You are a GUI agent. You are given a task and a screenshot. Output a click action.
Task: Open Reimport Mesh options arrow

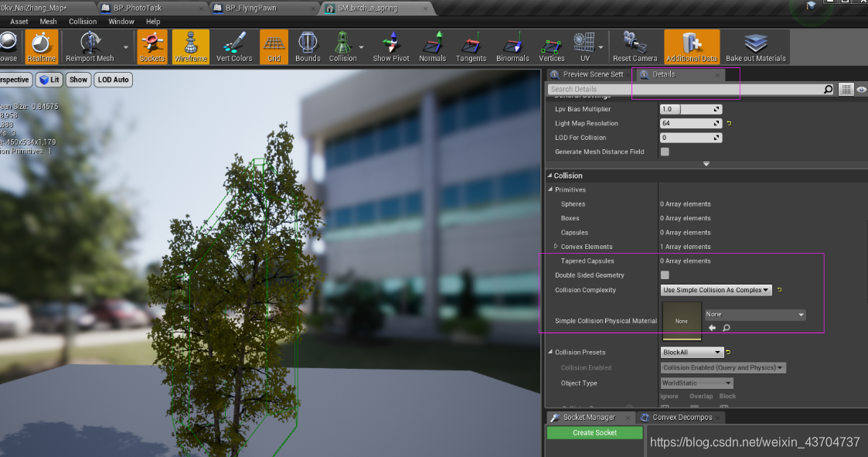[126, 47]
